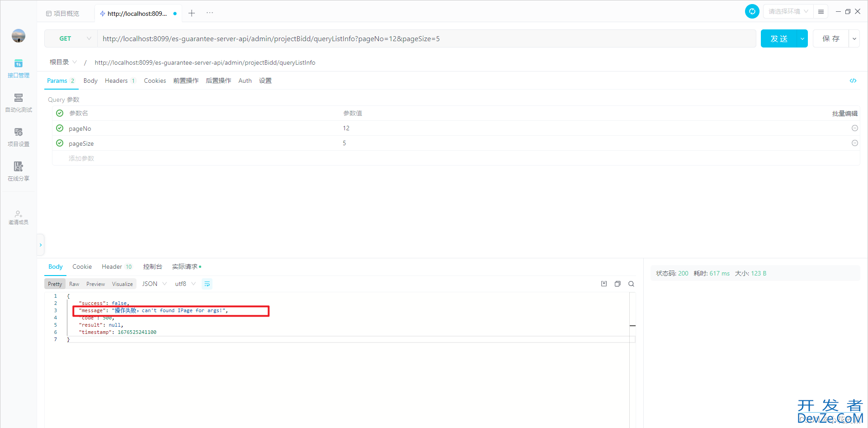
Task: Switch to request Body tab
Action: pos(90,81)
